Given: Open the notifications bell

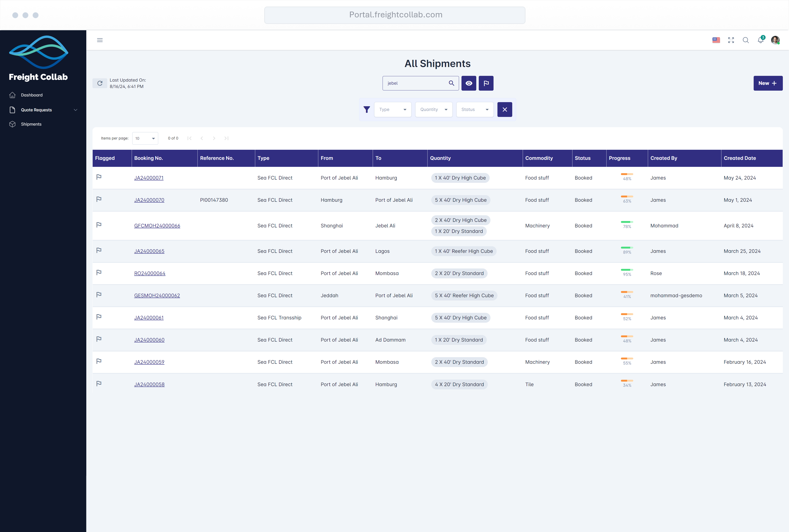Looking at the screenshot, I should pos(760,40).
